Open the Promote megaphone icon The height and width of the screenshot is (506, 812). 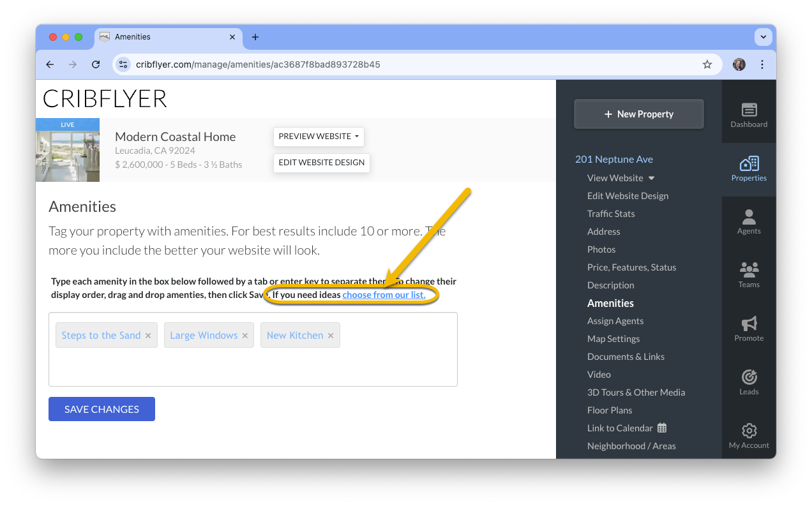[x=749, y=324]
